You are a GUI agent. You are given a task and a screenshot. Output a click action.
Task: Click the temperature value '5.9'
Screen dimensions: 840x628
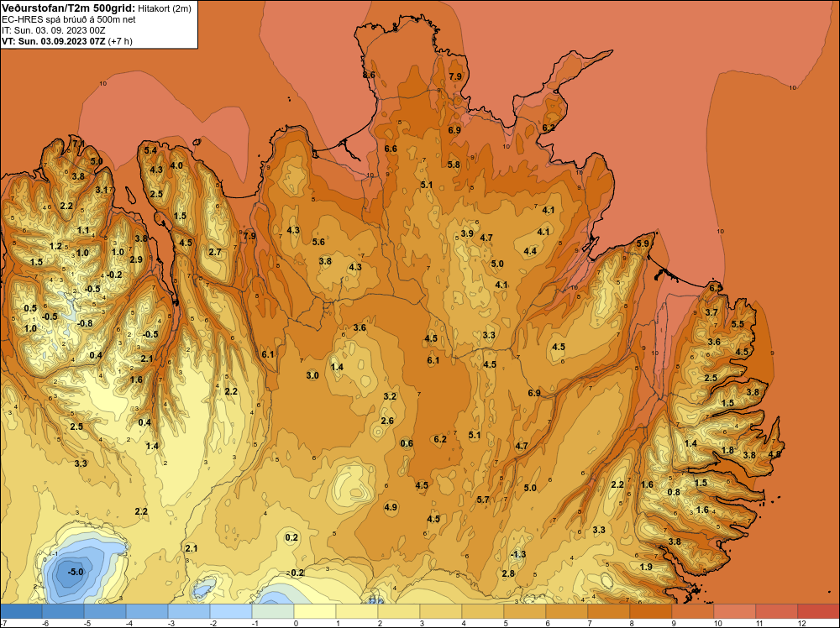[643, 243]
